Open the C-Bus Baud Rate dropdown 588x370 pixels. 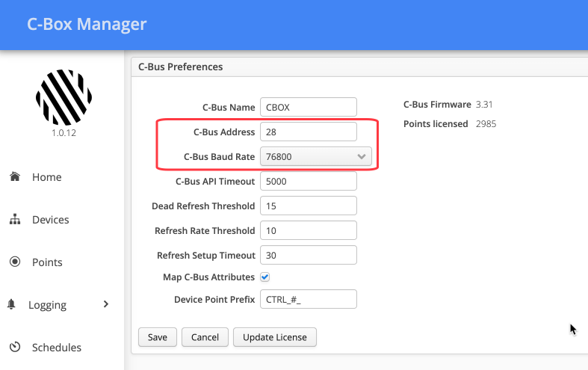pyautogui.click(x=315, y=157)
